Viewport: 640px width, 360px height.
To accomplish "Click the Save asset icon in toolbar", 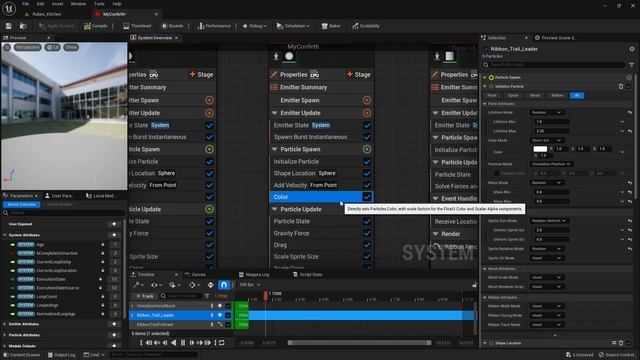I will tap(9, 26).
